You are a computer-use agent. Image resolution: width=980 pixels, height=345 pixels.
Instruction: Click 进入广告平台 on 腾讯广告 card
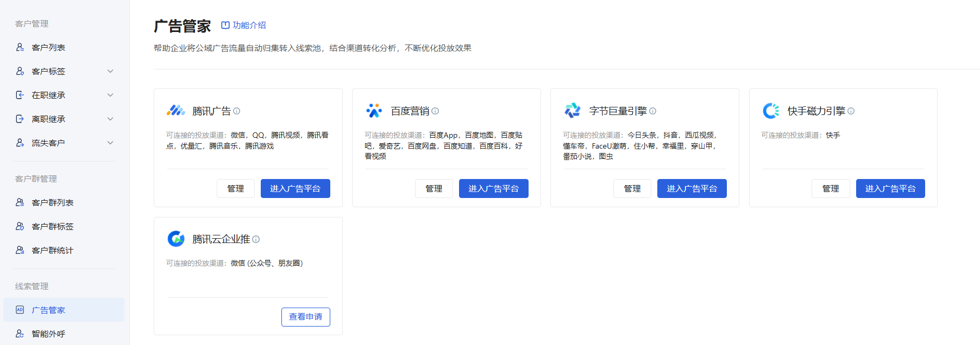click(x=296, y=188)
